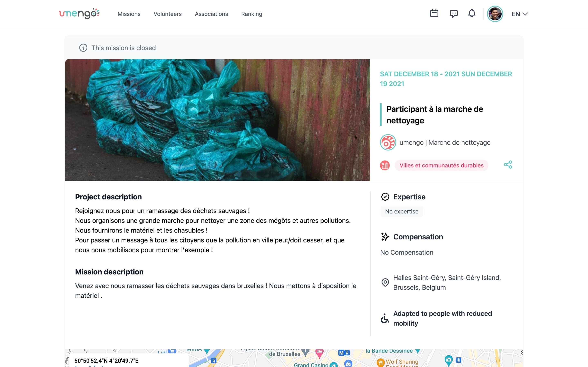Open the notifications bell

pos(472,13)
